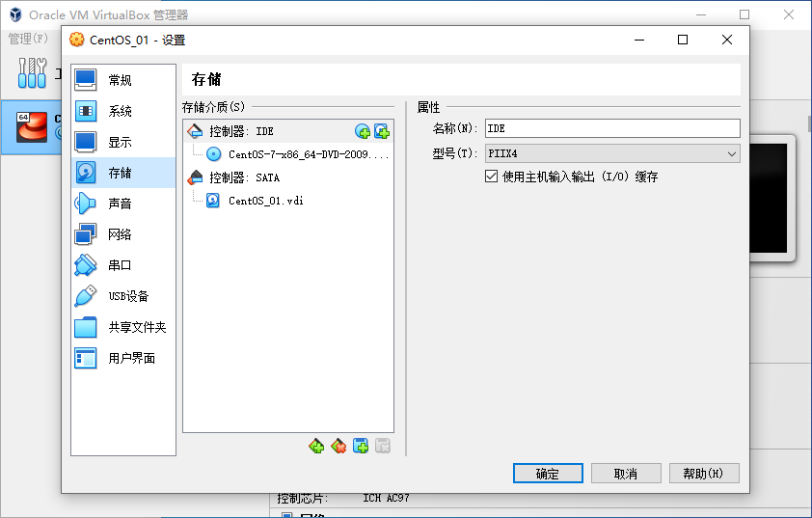Click the 名称 name input field
Viewport: 812px width, 518px height.
click(x=612, y=128)
